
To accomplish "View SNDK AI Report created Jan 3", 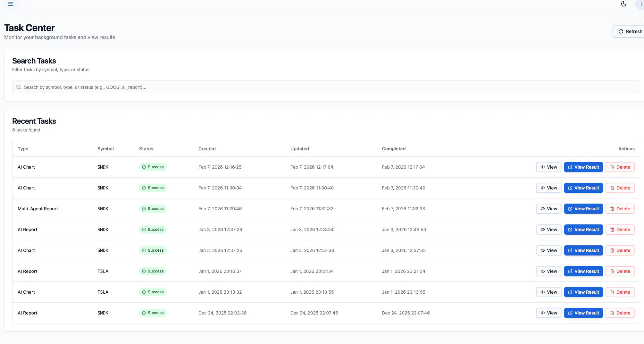I will (x=549, y=230).
